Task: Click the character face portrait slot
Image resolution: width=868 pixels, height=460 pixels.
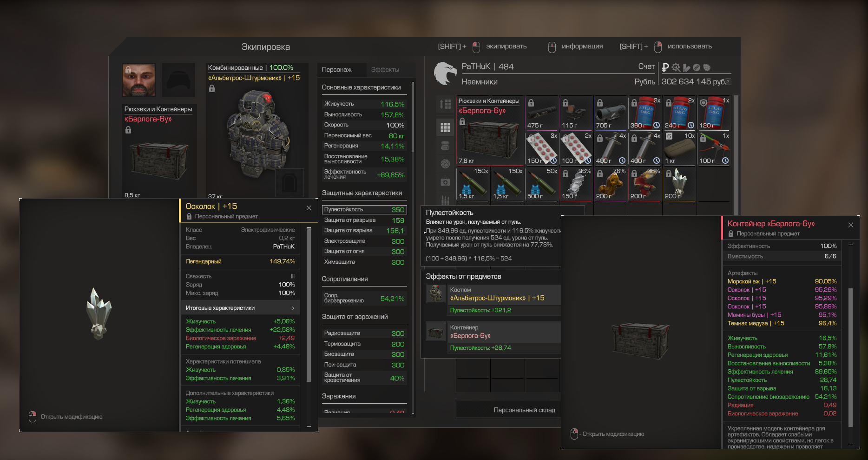Action: 139,80
